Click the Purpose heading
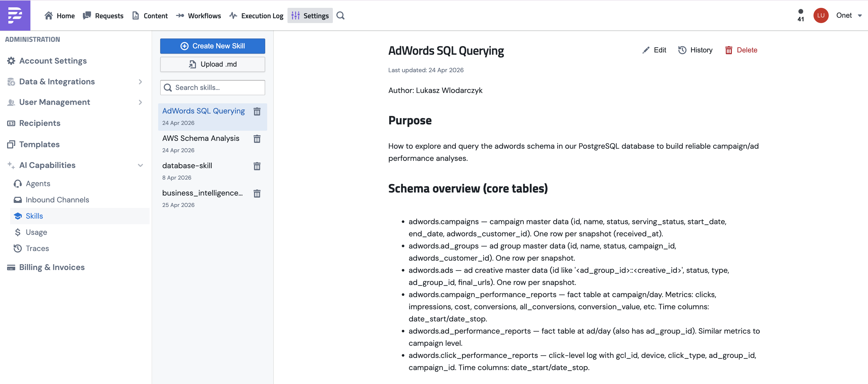The image size is (868, 384). pos(410,121)
